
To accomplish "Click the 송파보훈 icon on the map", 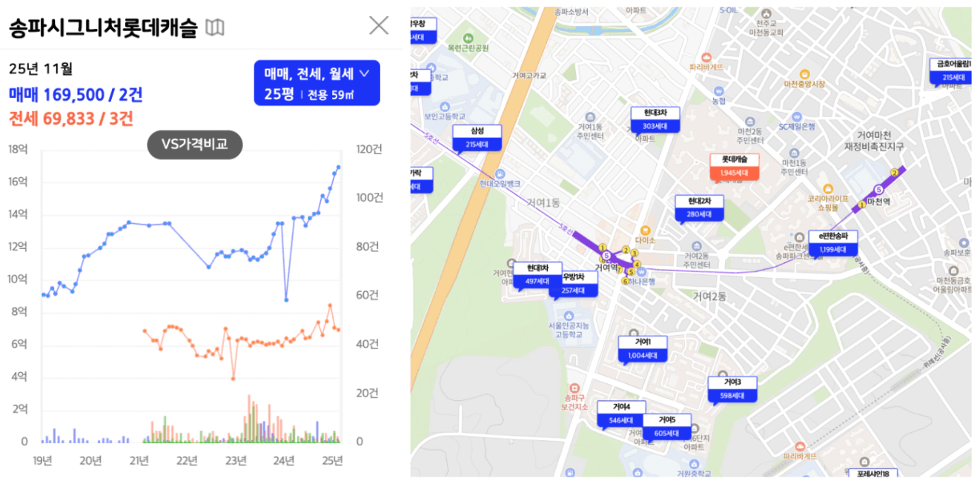I will (x=963, y=242).
